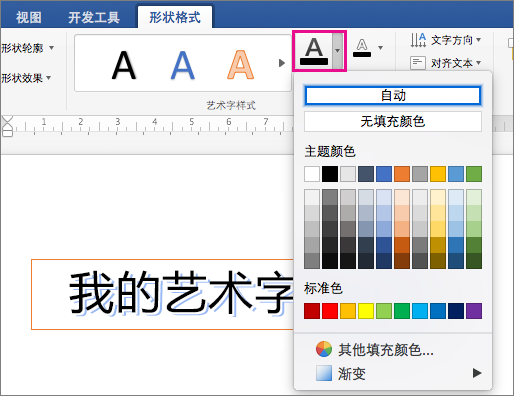Click the black Text Fill letter A icon
The width and height of the screenshot is (514, 396).
coord(314,51)
